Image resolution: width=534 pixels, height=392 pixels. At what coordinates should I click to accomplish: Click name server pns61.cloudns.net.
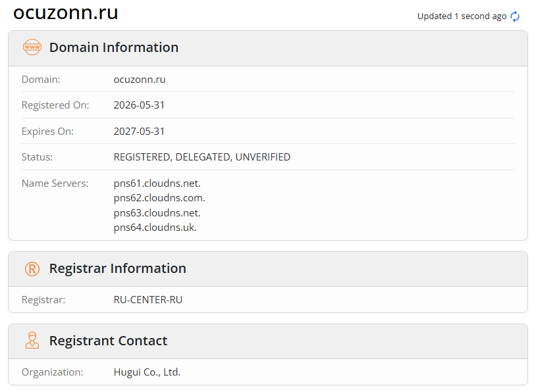click(x=157, y=184)
